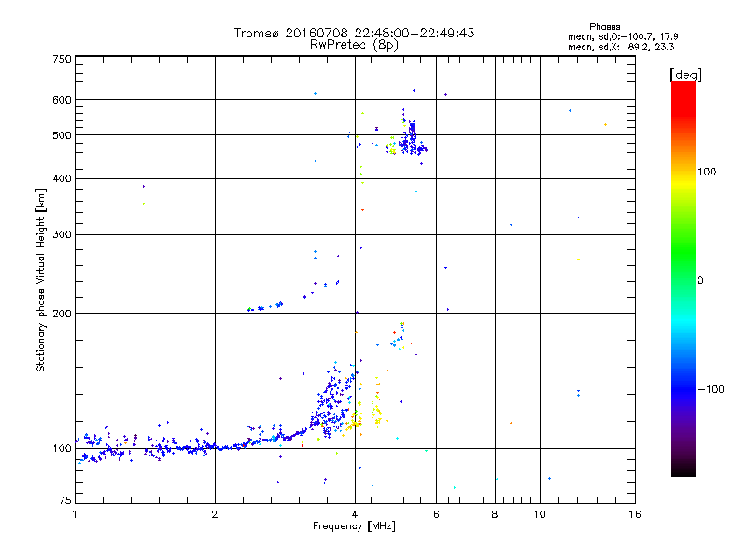Image resolution: width=747 pixels, height=560 pixels.
Task: Click the y-axis tick label '600'
Action: [x=62, y=100]
